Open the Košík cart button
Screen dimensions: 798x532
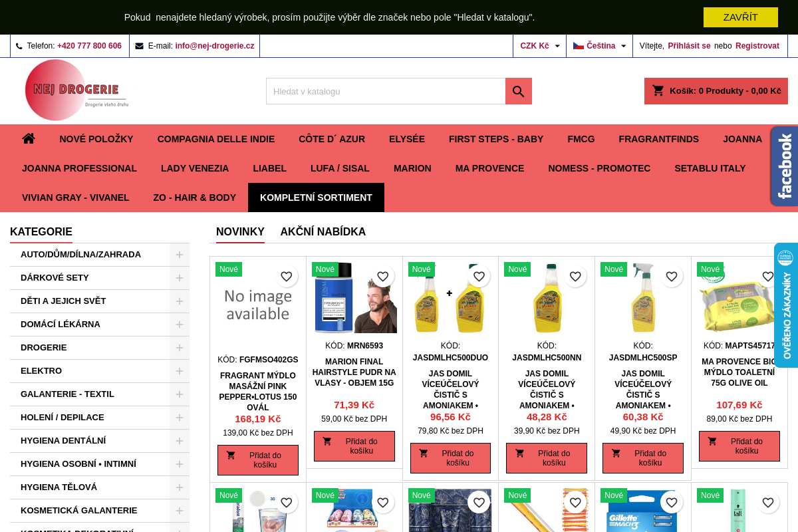pyautogui.click(x=716, y=91)
